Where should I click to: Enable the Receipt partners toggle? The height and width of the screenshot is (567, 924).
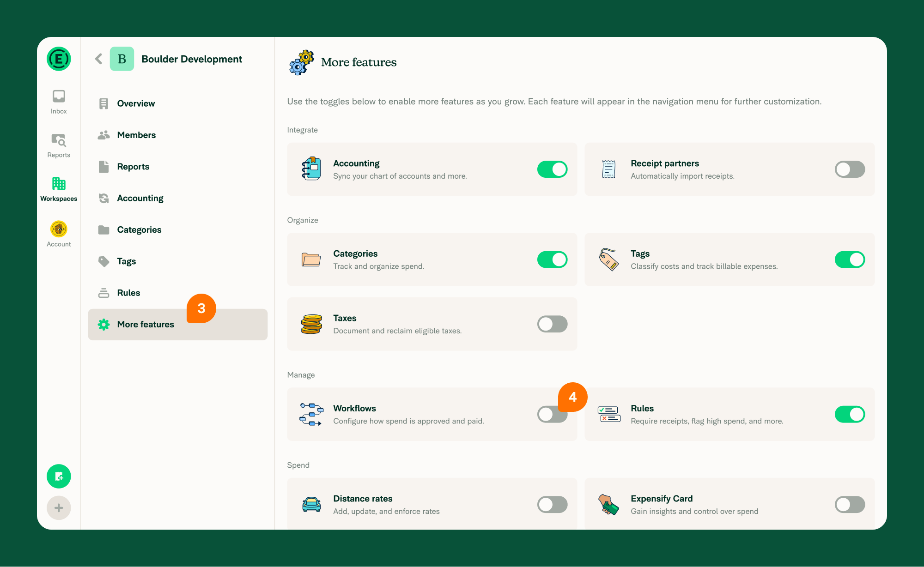click(x=850, y=169)
